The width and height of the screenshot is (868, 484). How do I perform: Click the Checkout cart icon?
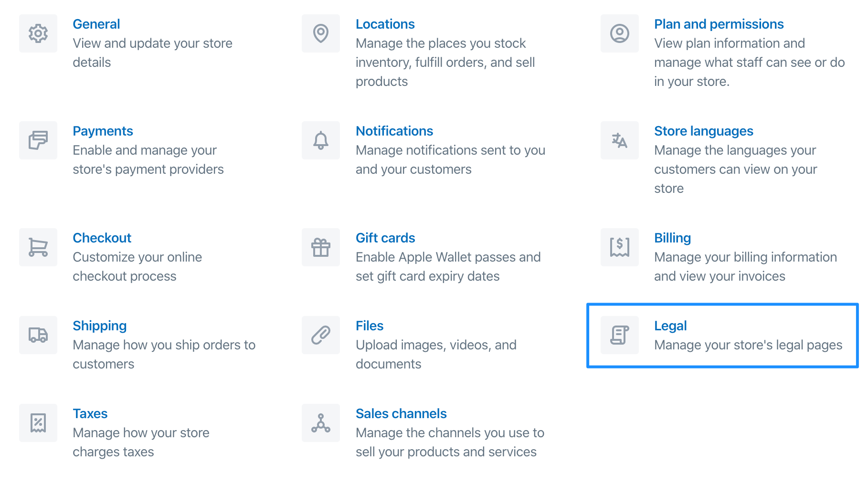click(x=38, y=247)
